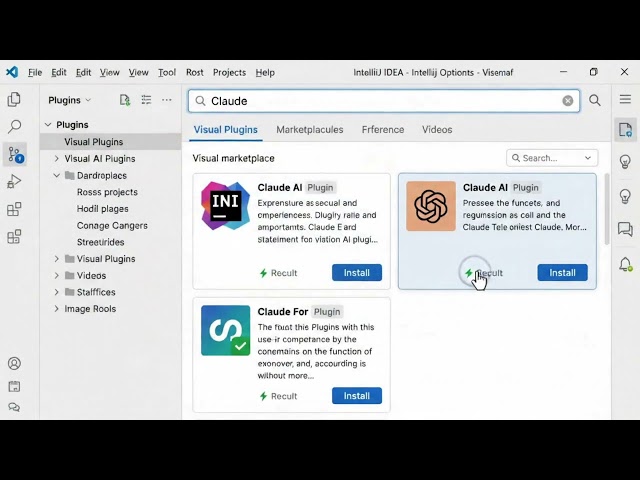Install the Claude For plugin
640x480 pixels.
click(x=357, y=396)
